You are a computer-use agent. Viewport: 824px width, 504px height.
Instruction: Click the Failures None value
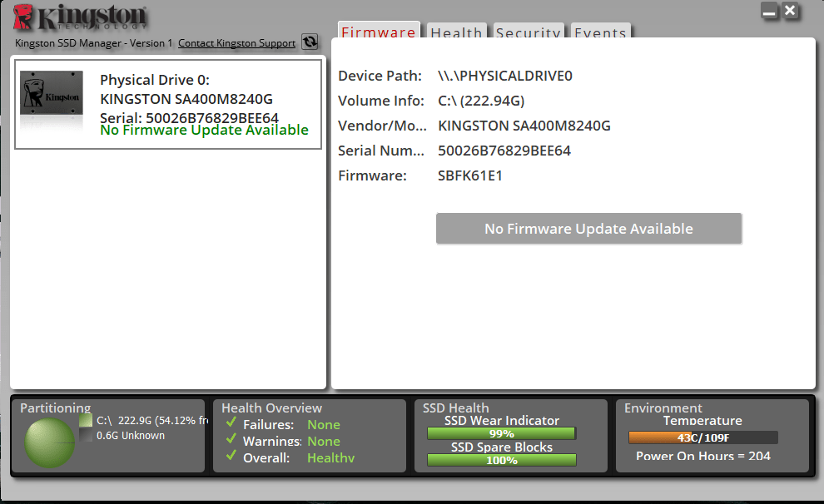(x=324, y=425)
